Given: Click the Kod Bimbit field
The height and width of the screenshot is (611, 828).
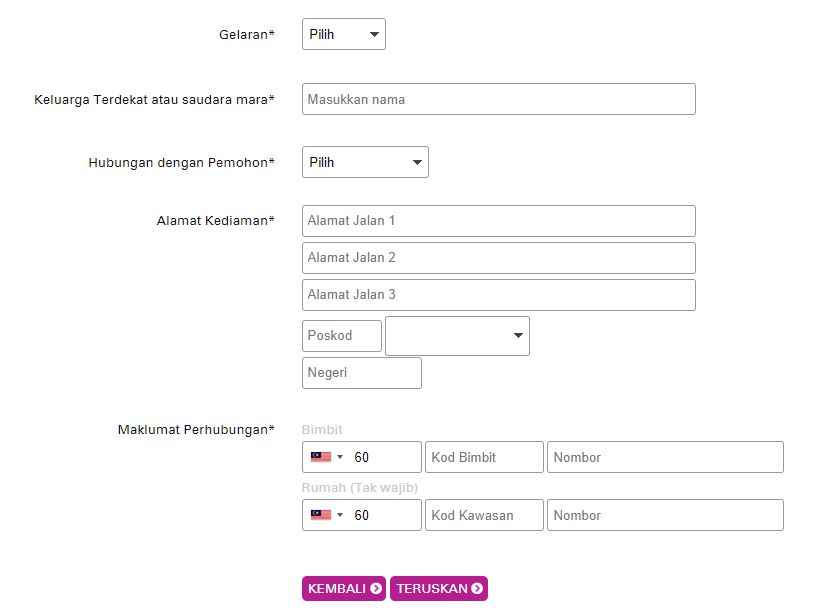Looking at the screenshot, I should 484,457.
